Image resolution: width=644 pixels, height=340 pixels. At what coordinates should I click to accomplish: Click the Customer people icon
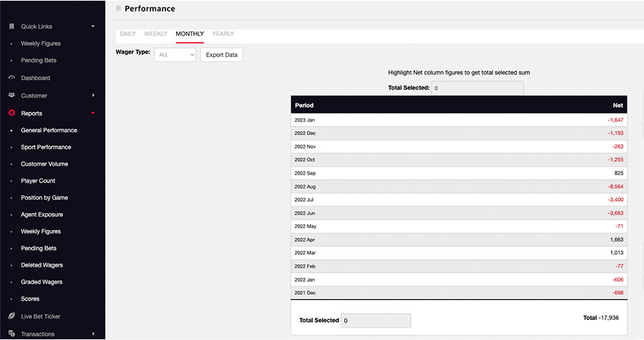tap(11, 95)
